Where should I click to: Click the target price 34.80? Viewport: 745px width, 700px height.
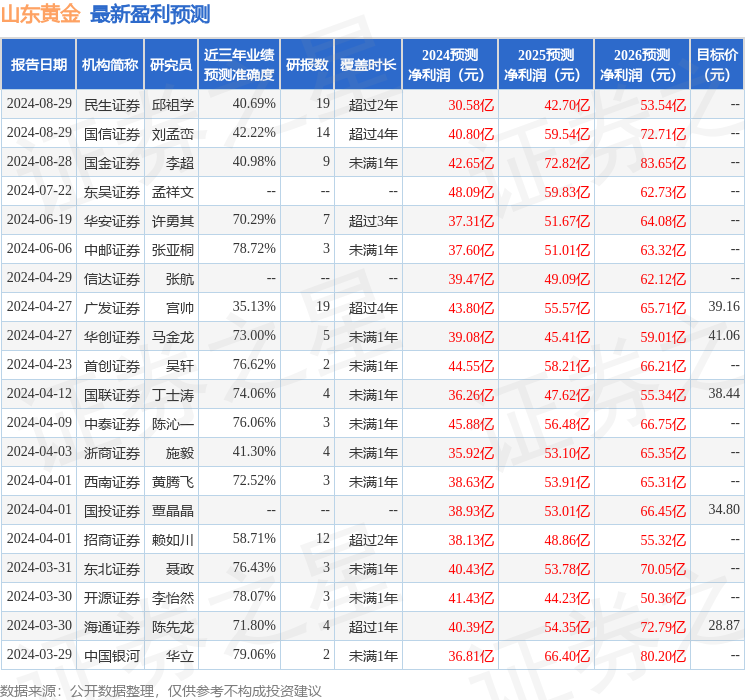click(724, 509)
